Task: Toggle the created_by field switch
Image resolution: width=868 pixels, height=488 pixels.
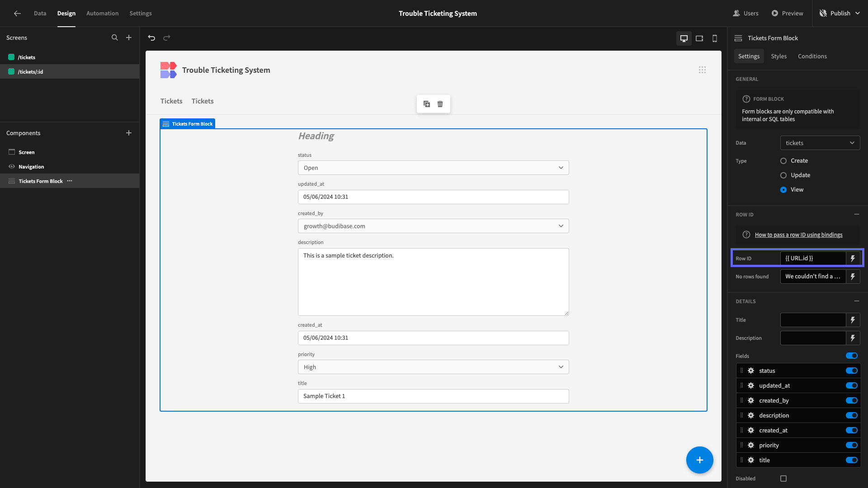Action: click(x=852, y=400)
